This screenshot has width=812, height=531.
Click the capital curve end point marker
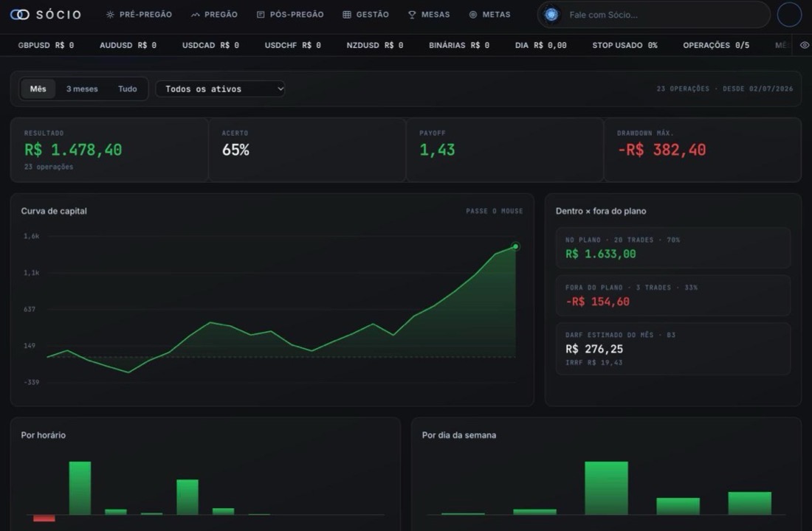[515, 246]
